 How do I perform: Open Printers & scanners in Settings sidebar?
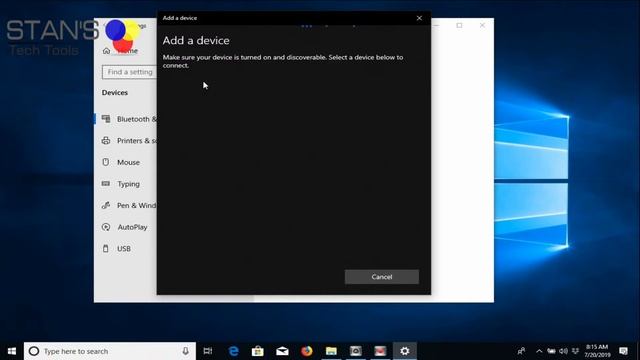coord(137,141)
